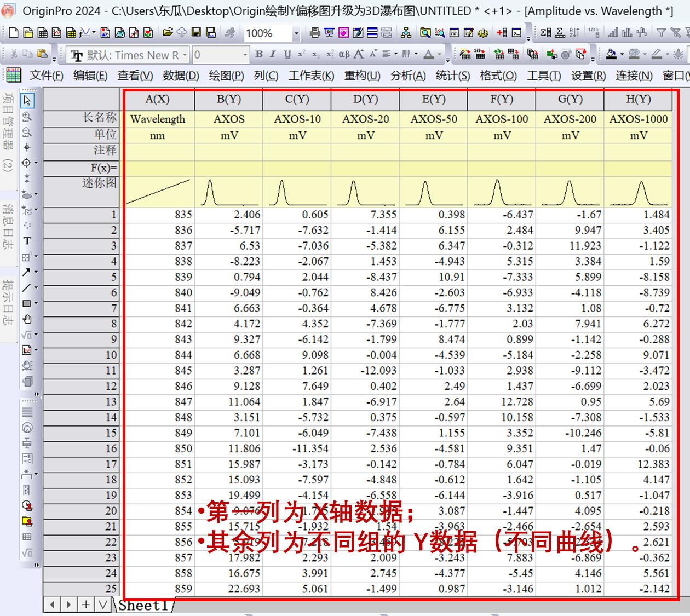Open a file using the open-folder icon
Viewport: 690px width, 616px height.
point(169,33)
